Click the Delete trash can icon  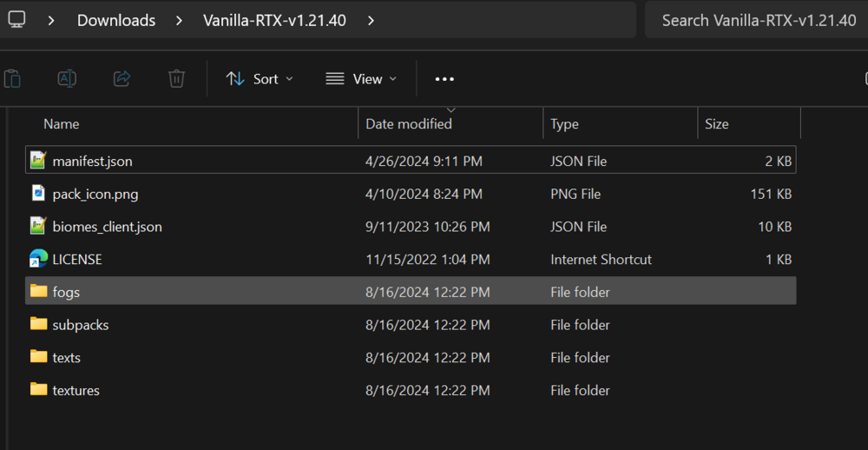pos(176,79)
